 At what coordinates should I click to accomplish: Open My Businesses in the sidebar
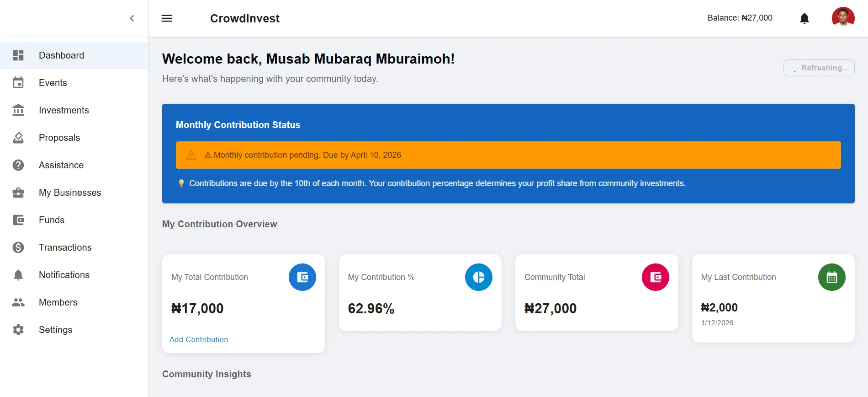pos(70,193)
